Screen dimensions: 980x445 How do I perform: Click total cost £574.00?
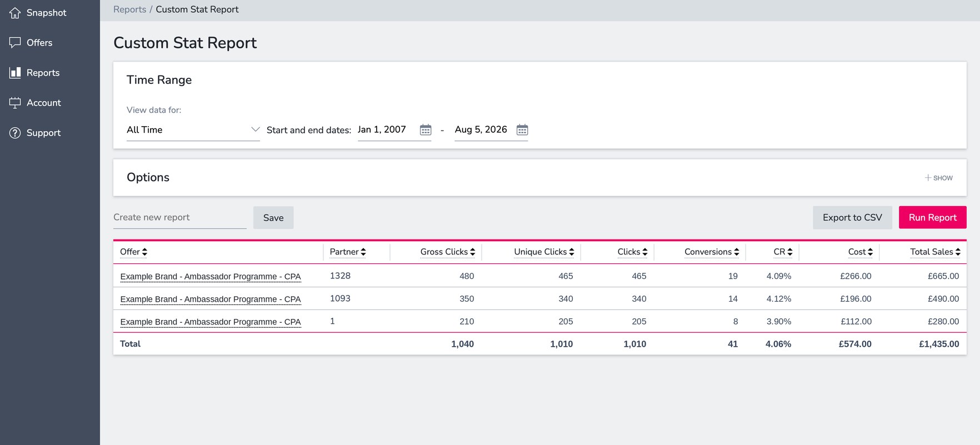[855, 344]
